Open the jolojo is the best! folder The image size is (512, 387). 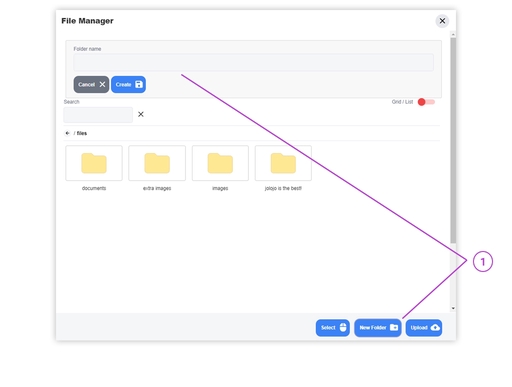pyautogui.click(x=283, y=163)
